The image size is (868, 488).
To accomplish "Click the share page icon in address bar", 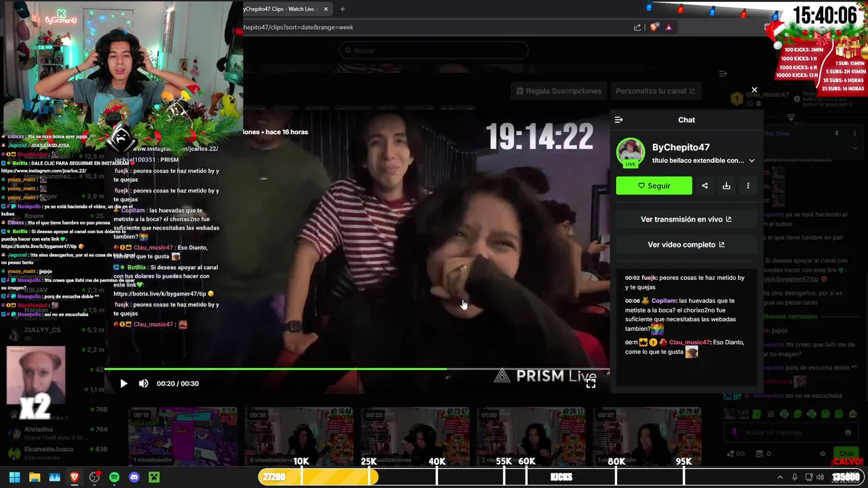I will coord(637,27).
